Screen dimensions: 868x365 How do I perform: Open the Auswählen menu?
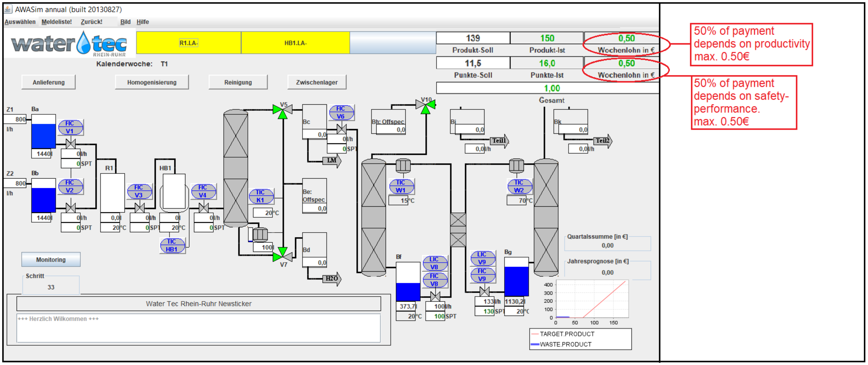20,22
